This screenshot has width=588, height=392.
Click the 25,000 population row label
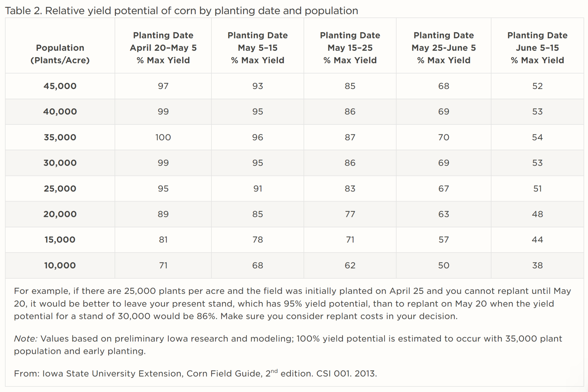click(x=60, y=189)
